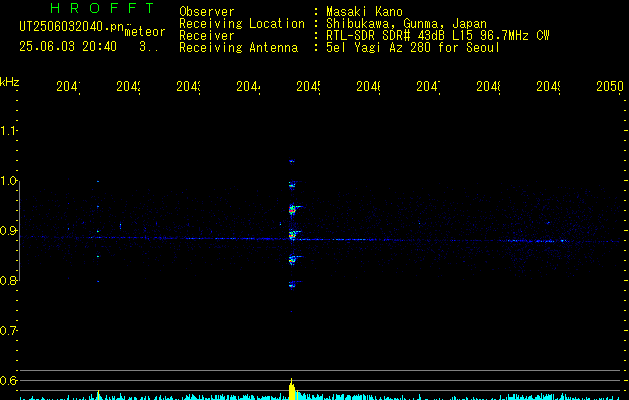Click the 0.7 kHz axis tick label
This screenshot has width=629, height=400.
[8, 331]
